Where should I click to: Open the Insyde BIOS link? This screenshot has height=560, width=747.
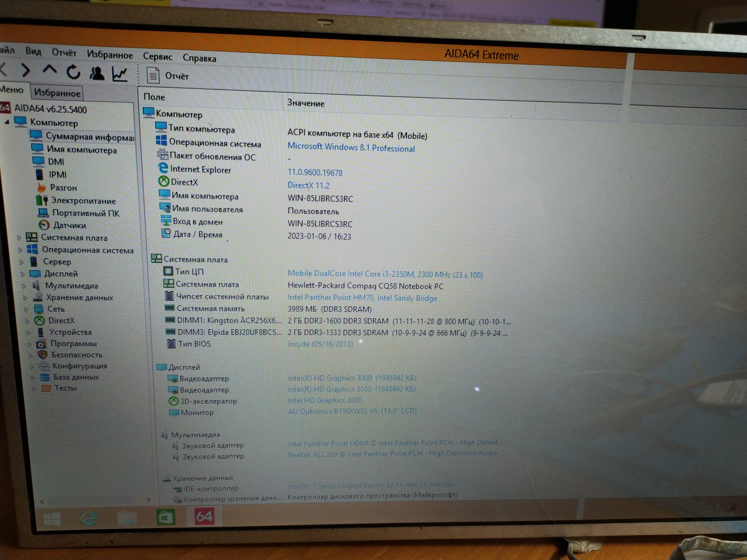(x=320, y=344)
